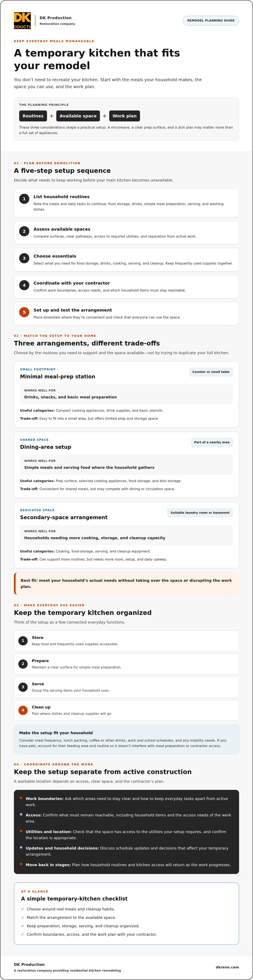Click the Routines chip
Image resolution: width=253 pixels, height=980 pixels.
[x=33, y=116]
